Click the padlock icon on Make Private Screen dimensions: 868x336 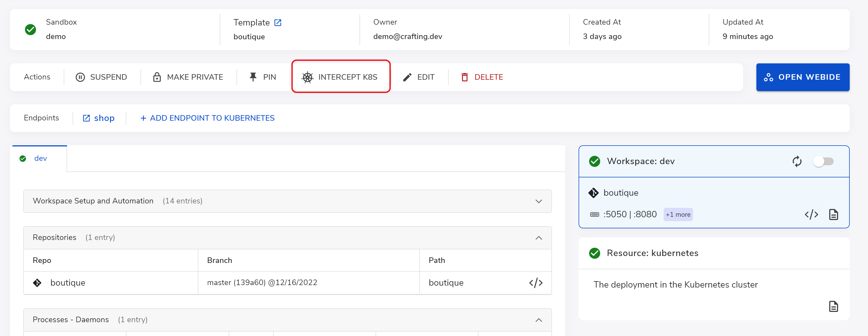(x=157, y=77)
